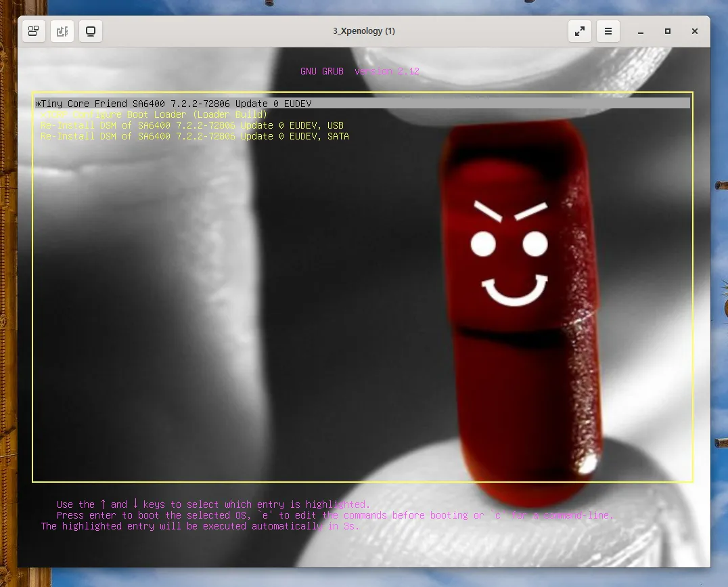Choose Re-Install DSM via SATA option
The image size is (728, 587).
coord(192,136)
